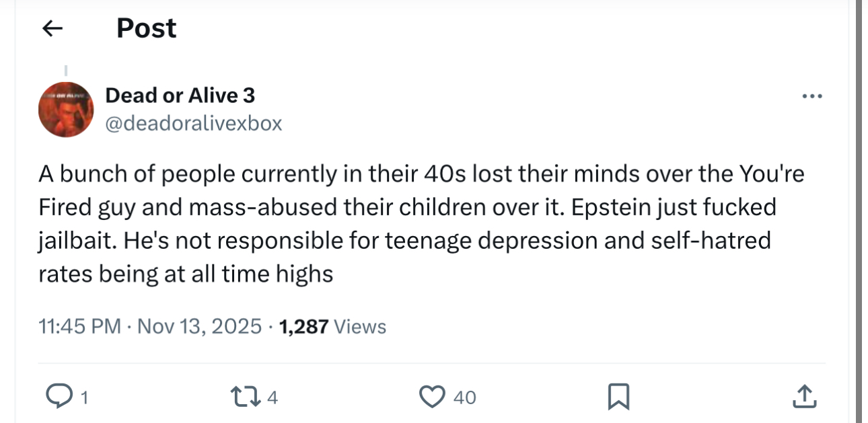Click the Post heading at top

click(147, 28)
